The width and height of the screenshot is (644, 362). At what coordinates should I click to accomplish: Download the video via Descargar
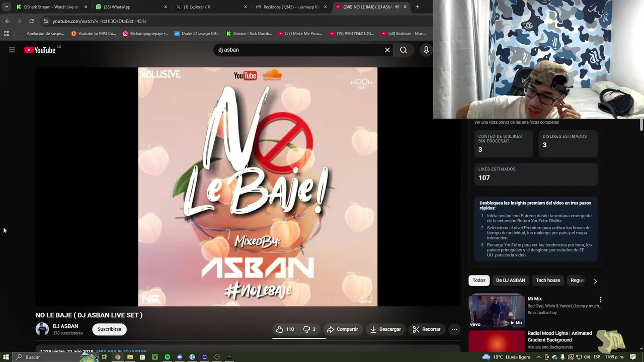(x=385, y=329)
